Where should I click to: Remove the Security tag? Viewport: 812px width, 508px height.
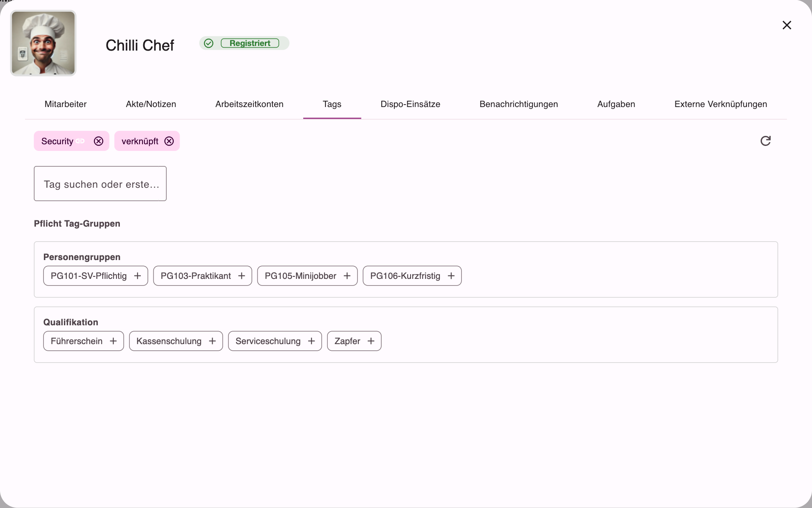click(x=99, y=141)
